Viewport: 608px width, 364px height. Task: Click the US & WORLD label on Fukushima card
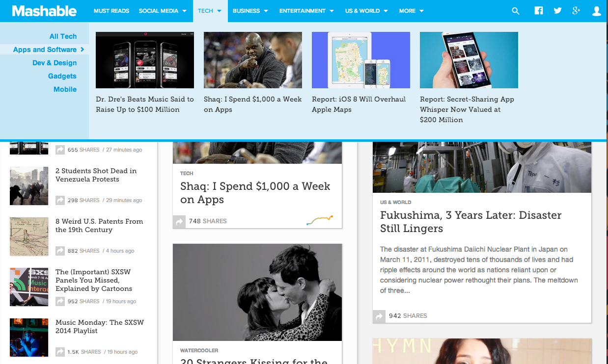[396, 202]
